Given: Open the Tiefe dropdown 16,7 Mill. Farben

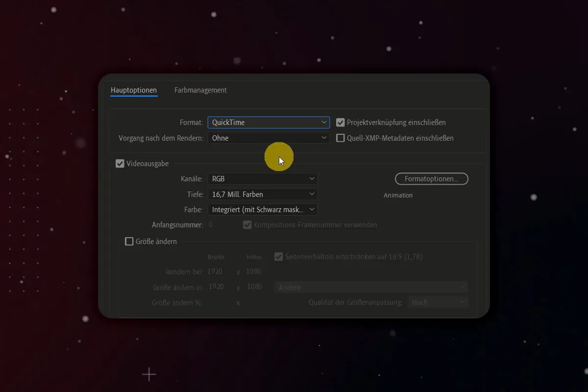Looking at the screenshot, I should pyautogui.click(x=262, y=195).
